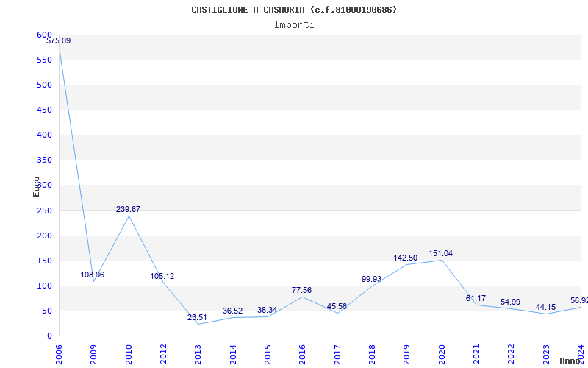This screenshot has height=368, width=588.
Task: Click the 500 y-axis tick label
Action: tap(44, 85)
